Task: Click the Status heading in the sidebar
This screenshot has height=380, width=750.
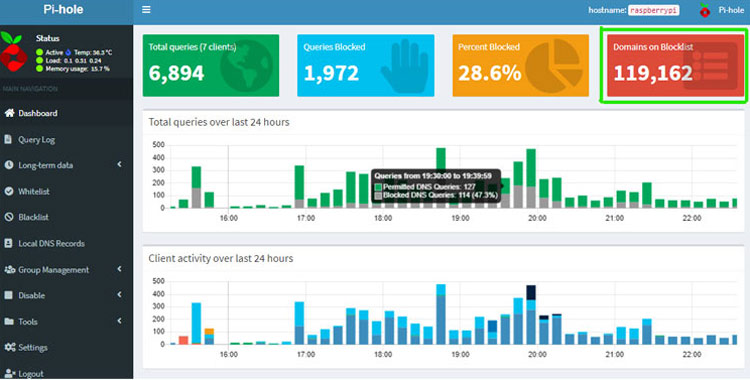Action: [x=48, y=38]
